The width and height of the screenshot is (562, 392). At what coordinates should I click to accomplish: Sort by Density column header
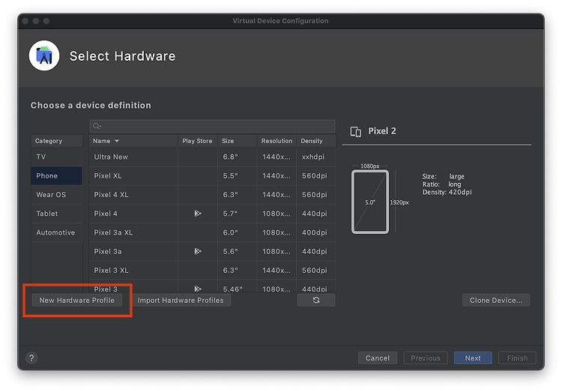tap(316, 141)
